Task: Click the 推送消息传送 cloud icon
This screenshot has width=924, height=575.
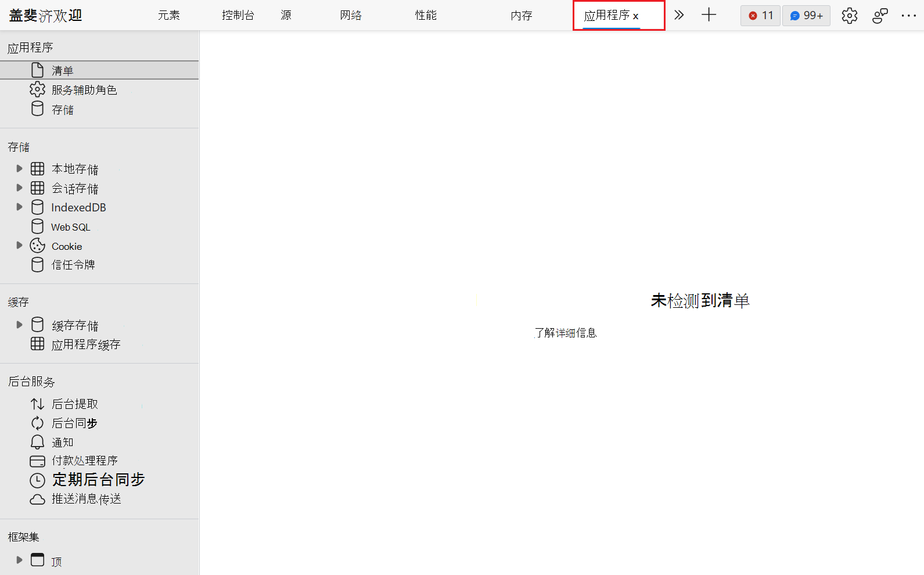Action: click(37, 499)
